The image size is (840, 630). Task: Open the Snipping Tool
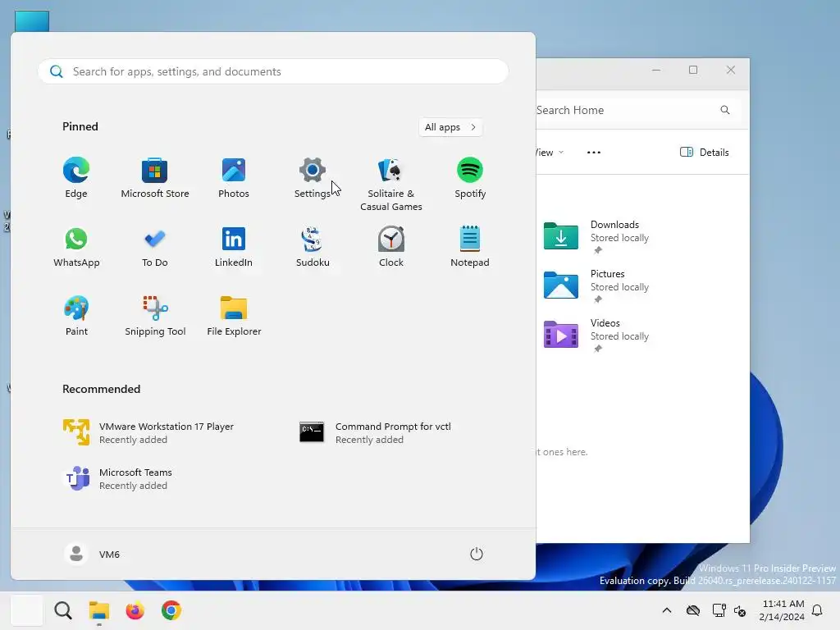click(155, 316)
